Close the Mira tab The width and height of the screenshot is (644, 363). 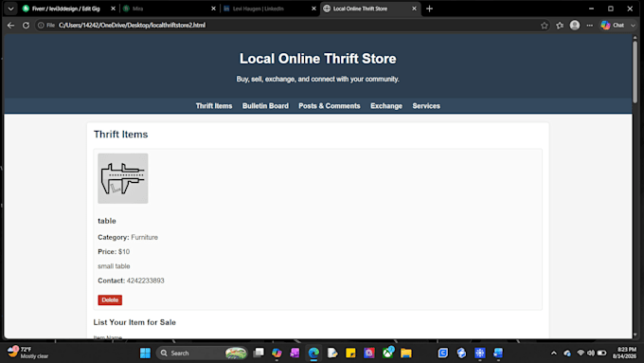[x=213, y=9]
